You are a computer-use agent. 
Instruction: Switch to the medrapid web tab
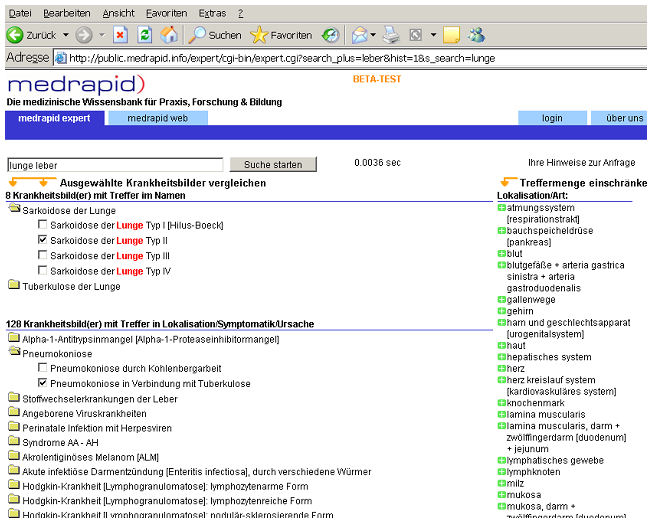(158, 118)
